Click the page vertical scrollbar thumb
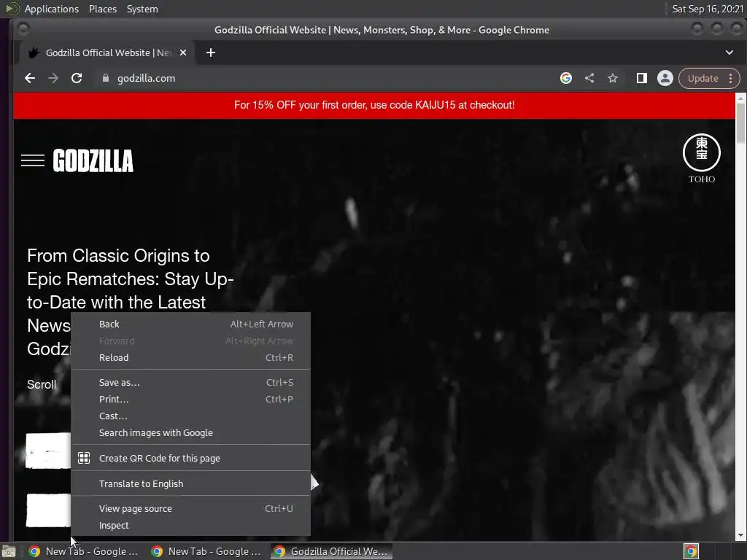Screen dimensions: 747x560 coord(740,122)
